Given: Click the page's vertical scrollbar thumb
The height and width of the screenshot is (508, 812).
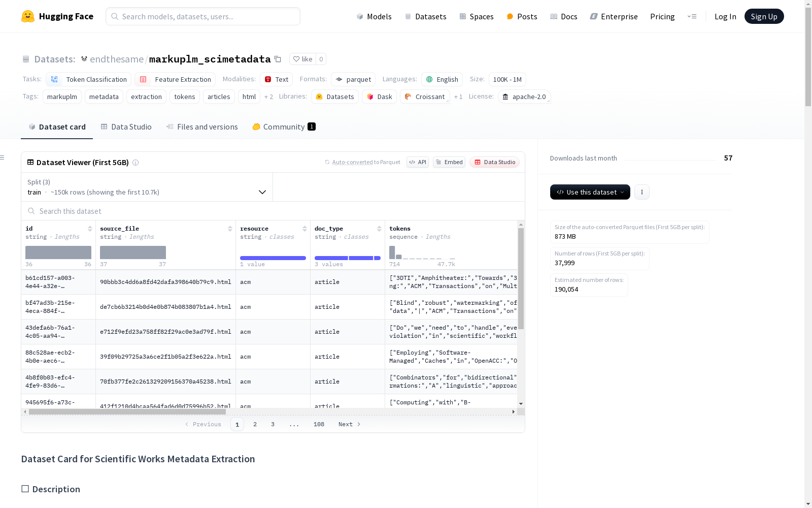Looking at the screenshot, I should point(808,56).
